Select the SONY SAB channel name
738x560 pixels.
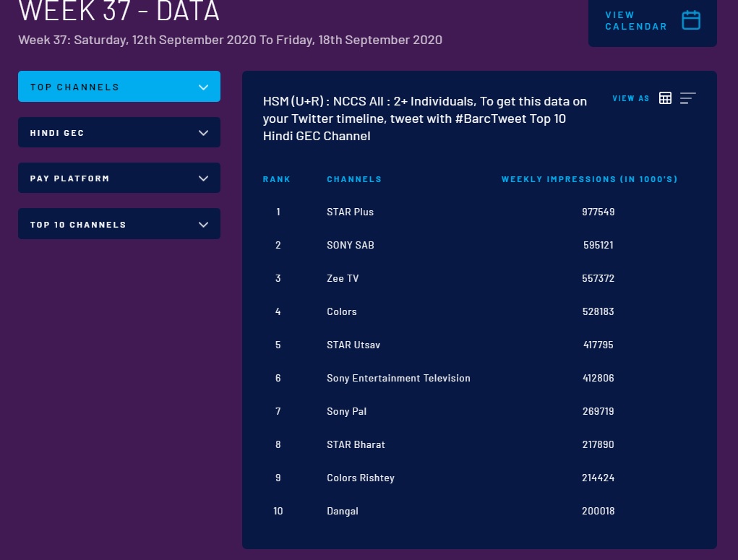tap(350, 245)
